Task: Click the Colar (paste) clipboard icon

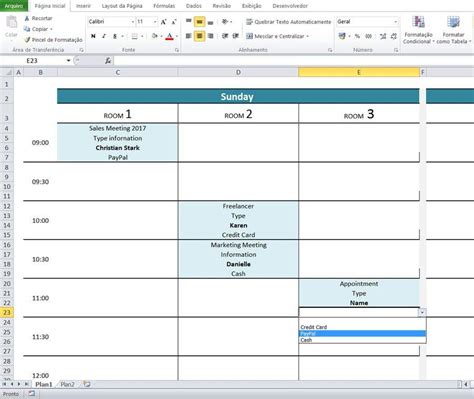Action: [11, 23]
